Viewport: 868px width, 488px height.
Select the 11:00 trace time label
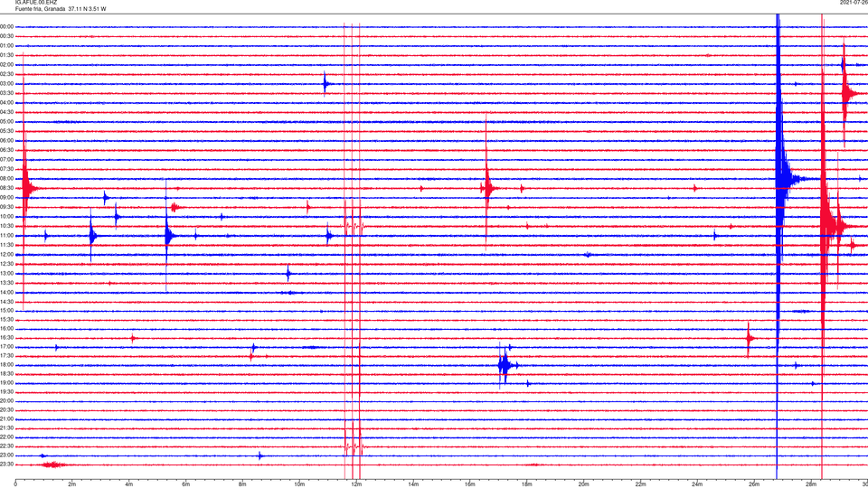tap(7, 235)
